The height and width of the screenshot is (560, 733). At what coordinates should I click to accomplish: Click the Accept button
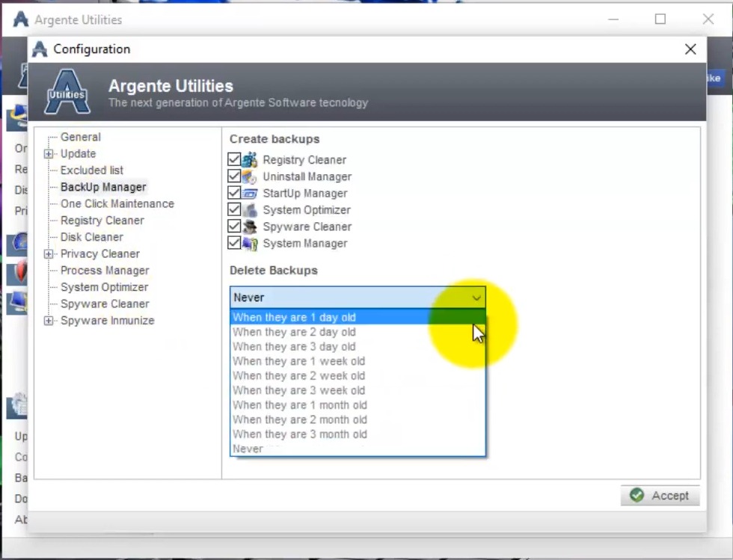pos(660,496)
